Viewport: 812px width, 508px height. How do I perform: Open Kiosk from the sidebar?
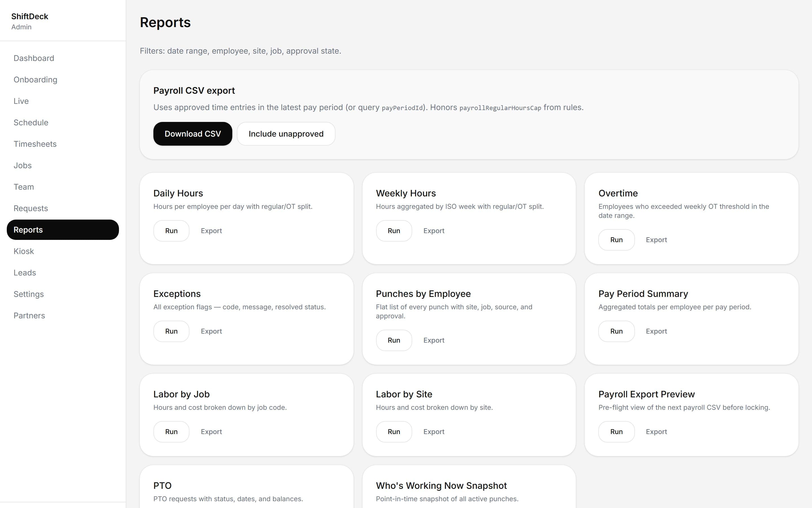pyautogui.click(x=63, y=251)
